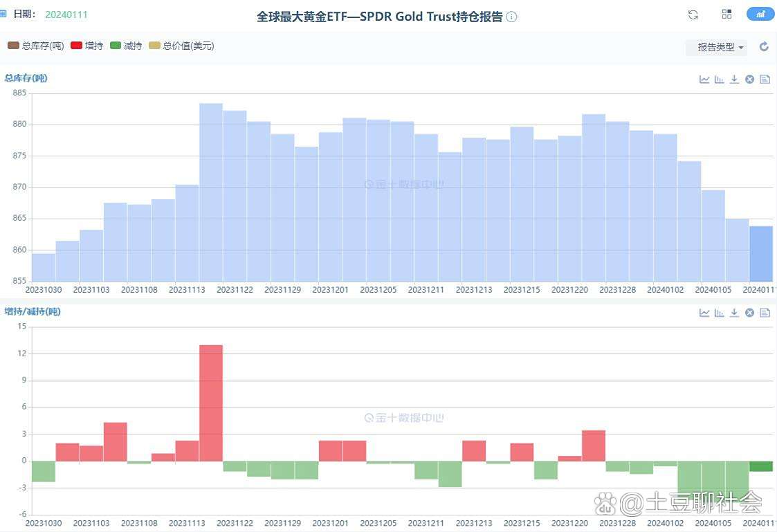Toggle the 总价值(美元) legend series
The width and height of the screenshot is (777, 532).
(x=181, y=46)
